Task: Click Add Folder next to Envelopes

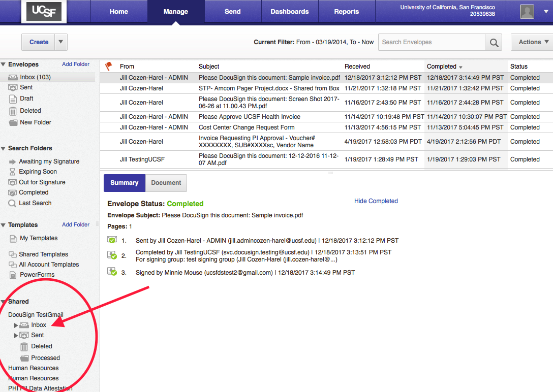Action: coord(75,64)
